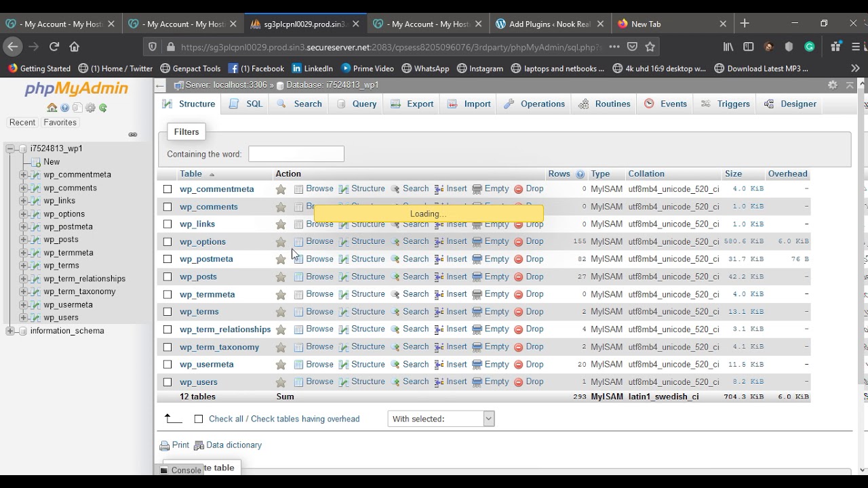Tick the checkbox for wp_commentmeta
This screenshot has width=868, height=488.
tap(167, 189)
